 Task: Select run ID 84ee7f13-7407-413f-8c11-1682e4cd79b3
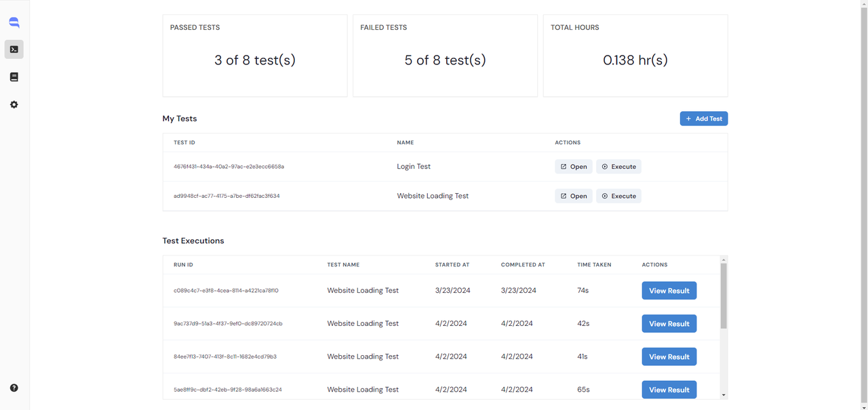click(x=225, y=357)
